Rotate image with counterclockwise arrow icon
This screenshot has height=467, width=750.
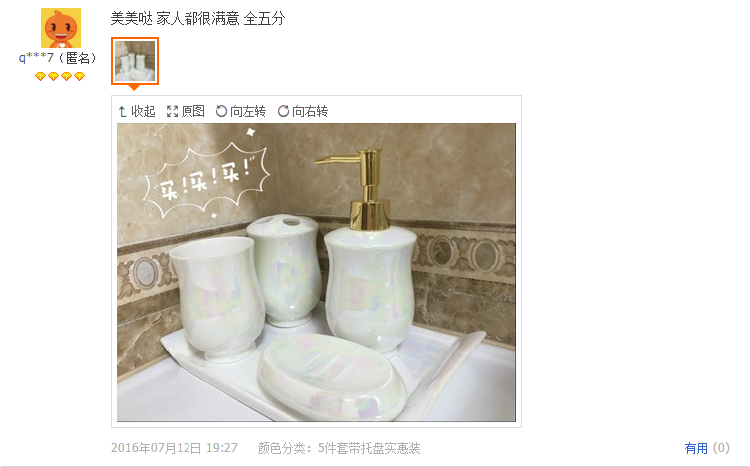[221, 111]
